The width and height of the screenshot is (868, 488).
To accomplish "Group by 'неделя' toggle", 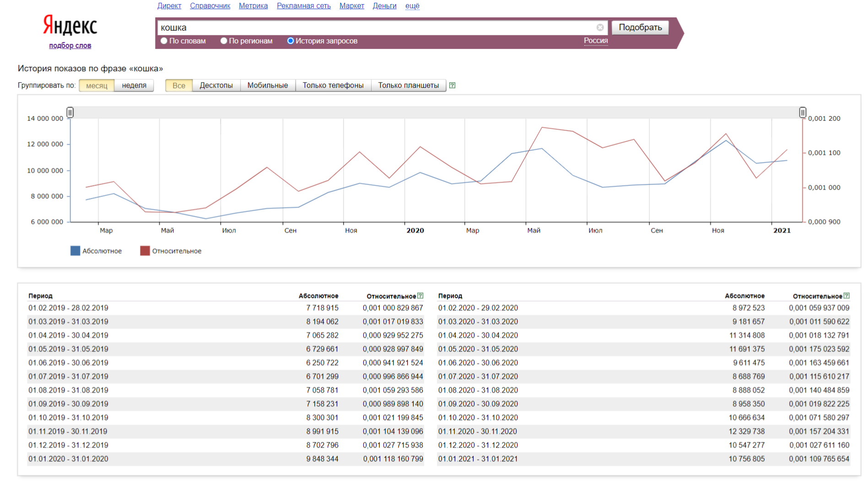I will pos(134,86).
